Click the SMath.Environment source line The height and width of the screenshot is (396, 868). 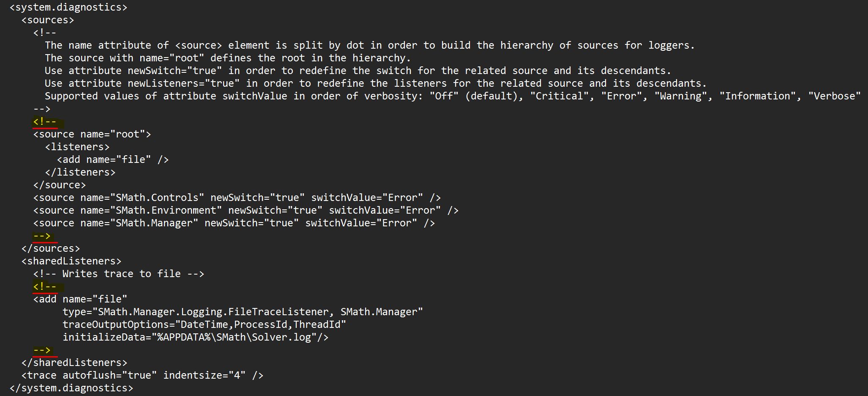(x=246, y=211)
